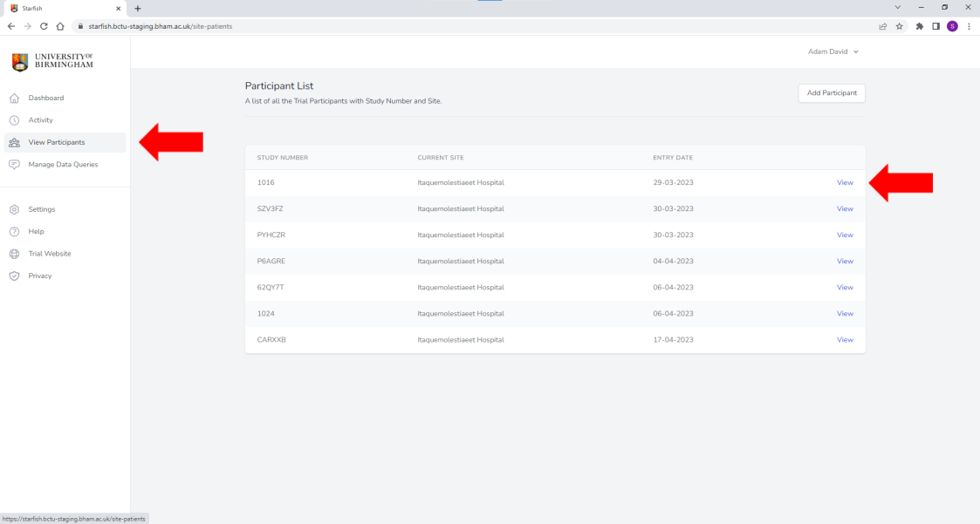Bookmark this page with the star icon
Viewport: 980px width, 524px height.
pyautogui.click(x=899, y=26)
